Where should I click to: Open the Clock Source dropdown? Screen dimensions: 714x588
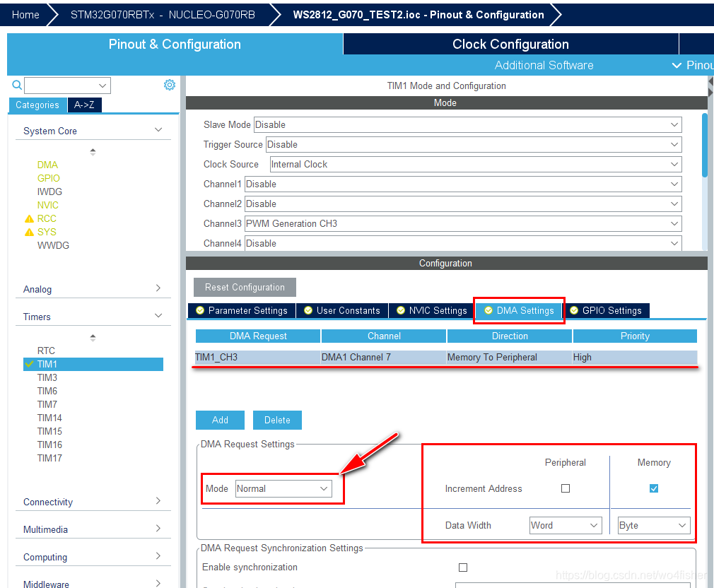click(x=476, y=164)
